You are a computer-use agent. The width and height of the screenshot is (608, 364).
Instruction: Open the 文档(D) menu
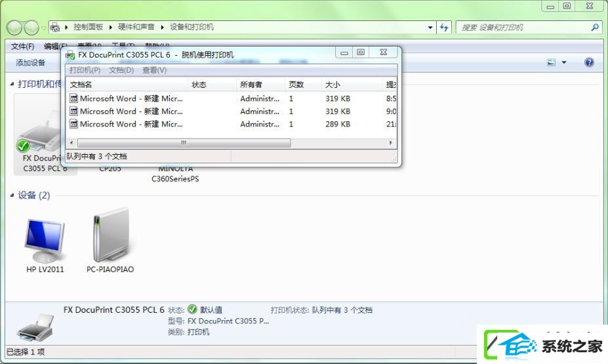[x=121, y=70]
